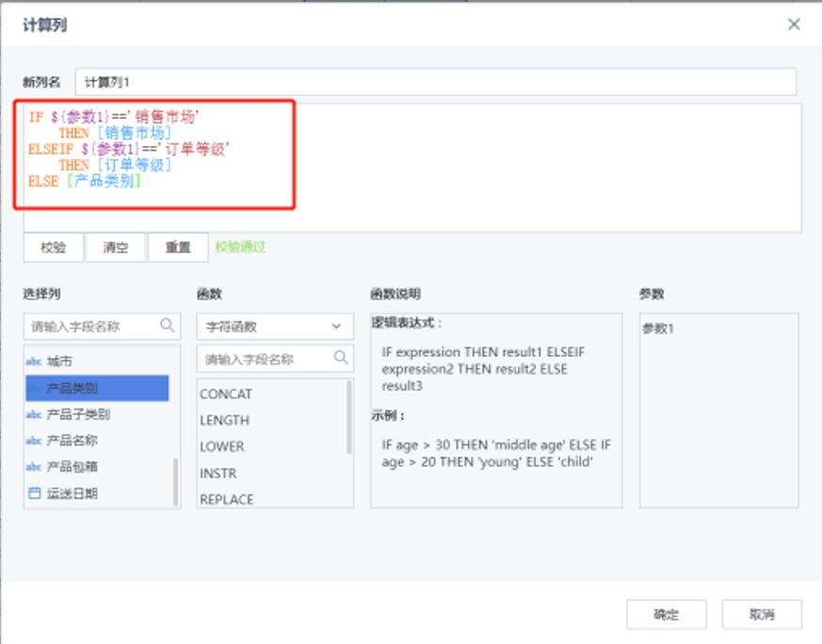The image size is (822, 644).
Task: Click the X to close the 计算列 dialog
Action: (794, 24)
